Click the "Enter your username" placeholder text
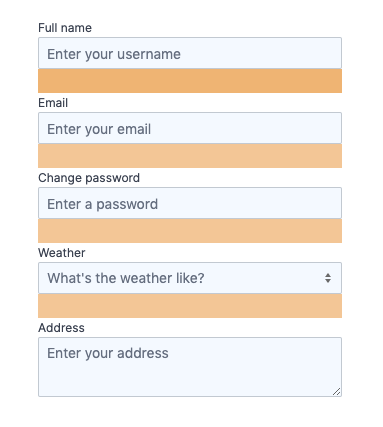Screen dimensions: 383x427 point(114,54)
